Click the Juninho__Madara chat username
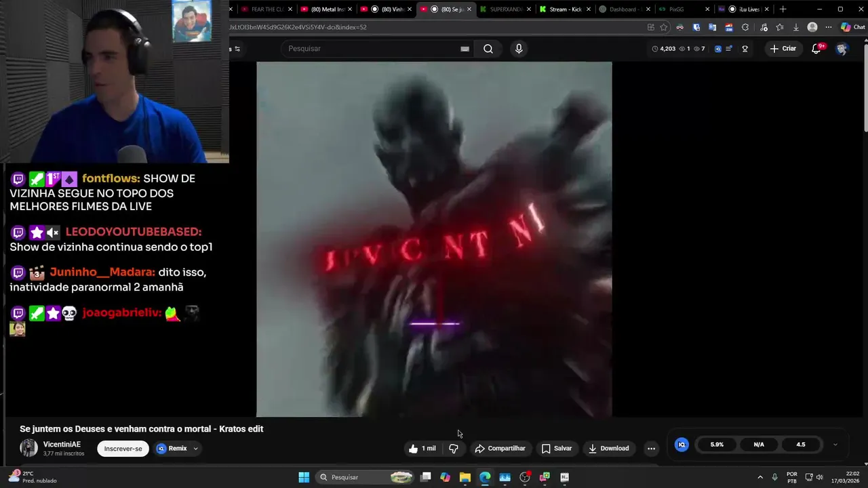 click(102, 272)
